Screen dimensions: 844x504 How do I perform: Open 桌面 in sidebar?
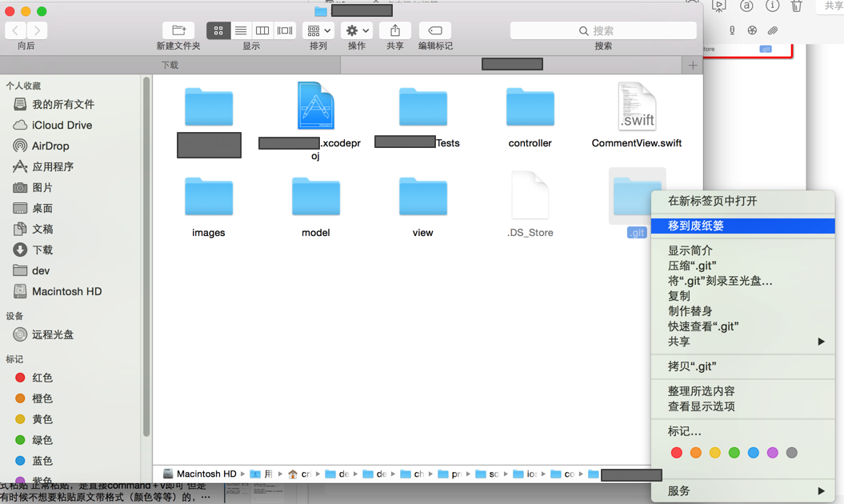[33, 208]
